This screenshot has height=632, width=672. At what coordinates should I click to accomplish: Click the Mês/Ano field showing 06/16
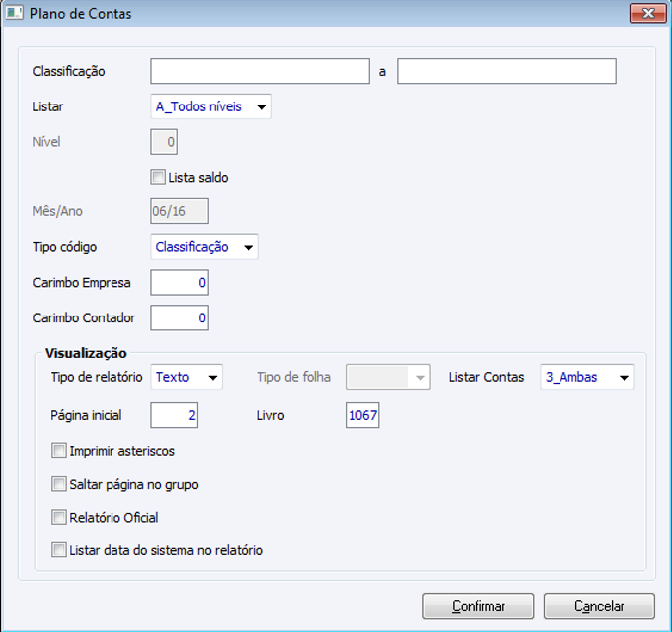(x=179, y=211)
